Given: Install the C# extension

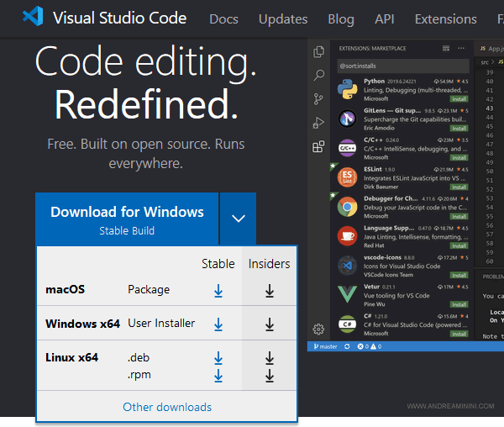Looking at the screenshot, I should tap(459, 334).
